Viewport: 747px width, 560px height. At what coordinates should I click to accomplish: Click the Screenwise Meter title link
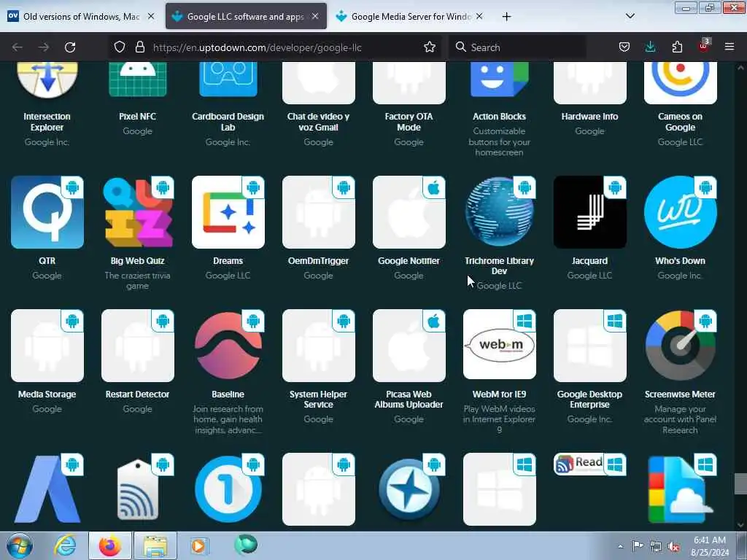click(680, 394)
